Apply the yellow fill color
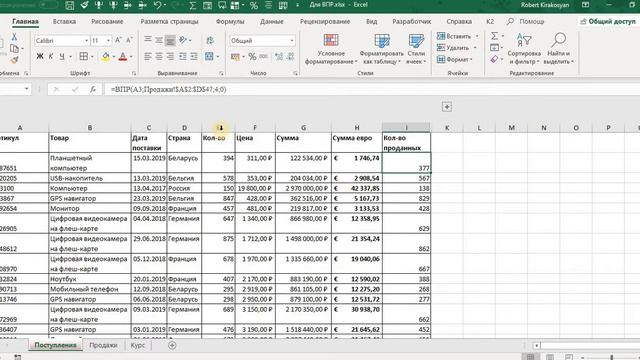The height and width of the screenshot is (360, 640). [105, 57]
